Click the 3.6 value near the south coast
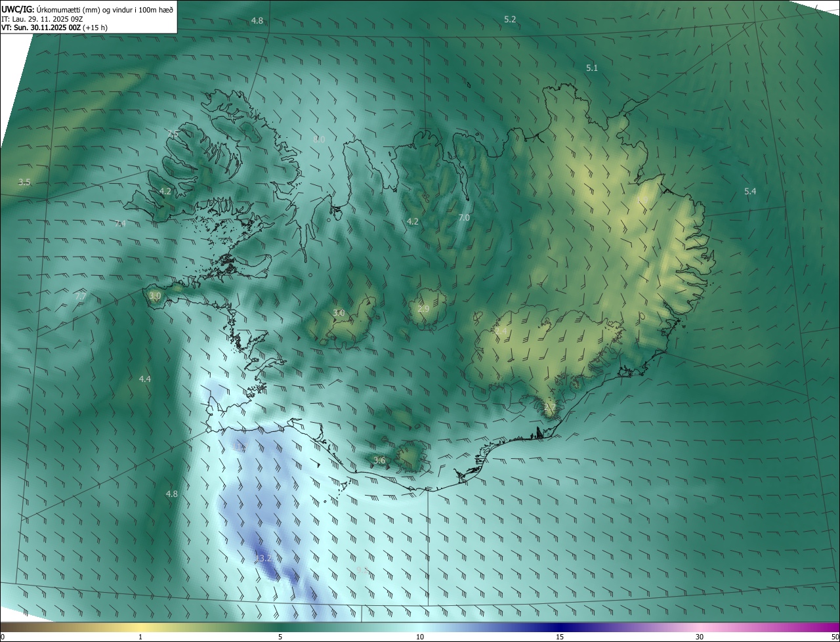This screenshot has height=642, width=840. [379, 460]
